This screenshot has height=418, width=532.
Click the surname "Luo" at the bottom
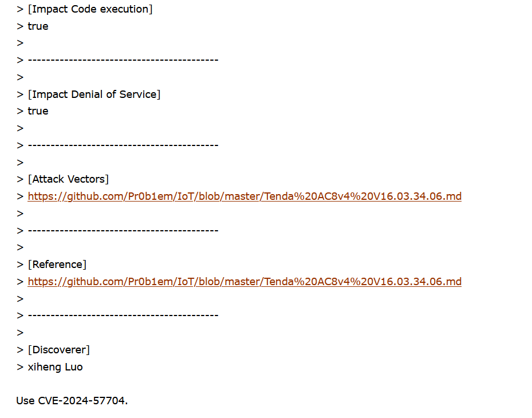tap(73, 367)
